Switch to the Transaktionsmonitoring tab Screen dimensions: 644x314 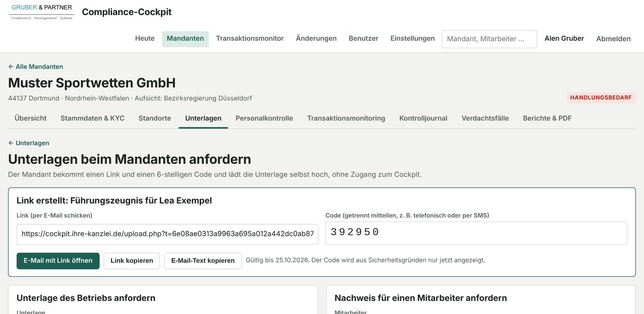coord(346,118)
